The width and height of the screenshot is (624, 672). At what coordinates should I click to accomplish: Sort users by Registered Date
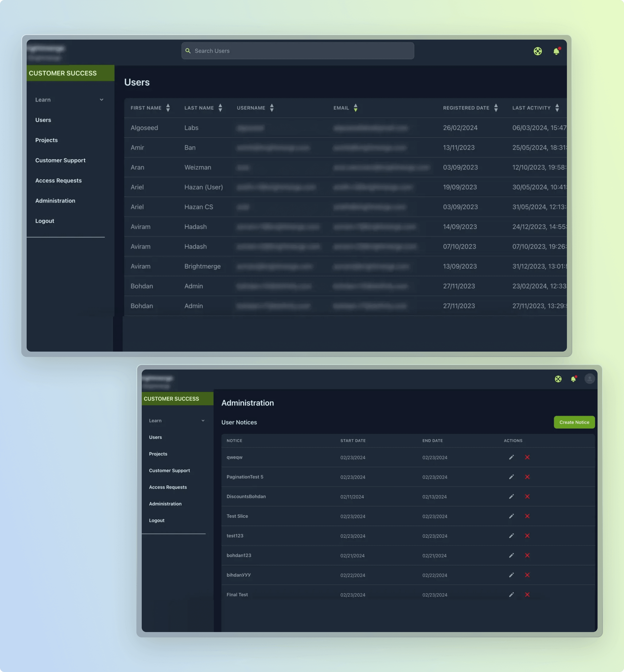click(496, 108)
